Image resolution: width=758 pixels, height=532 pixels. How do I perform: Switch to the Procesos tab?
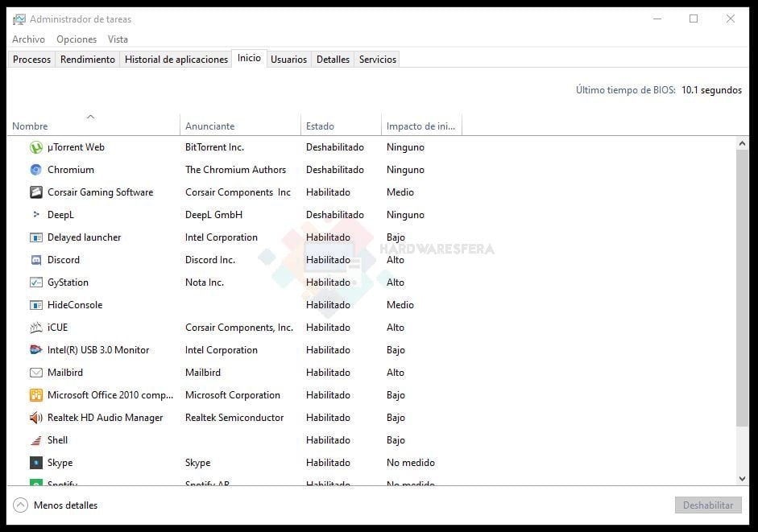(x=32, y=60)
